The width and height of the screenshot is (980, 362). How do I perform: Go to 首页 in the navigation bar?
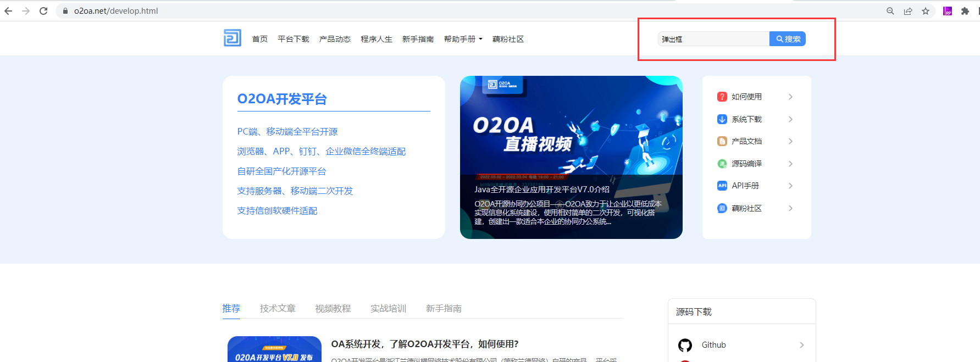pos(260,39)
